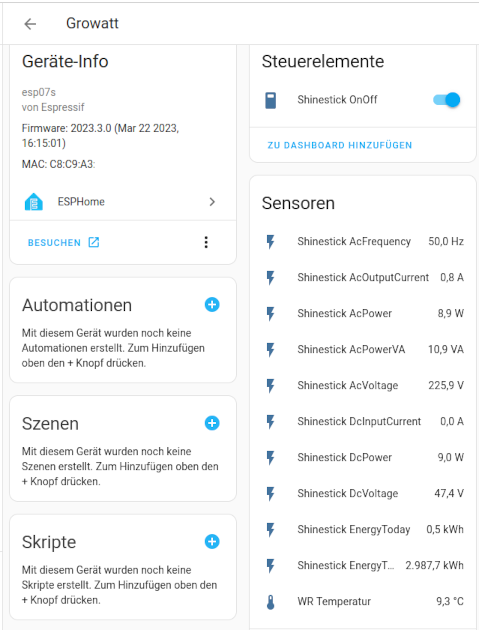Click the ESPHome integration name
This screenshot has height=630, width=479.
(x=81, y=202)
